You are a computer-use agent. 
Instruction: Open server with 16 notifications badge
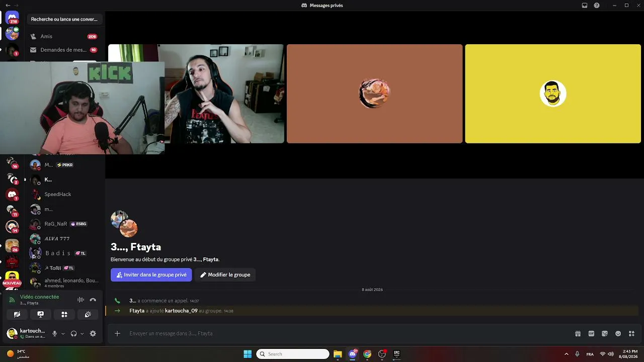pos(12,162)
